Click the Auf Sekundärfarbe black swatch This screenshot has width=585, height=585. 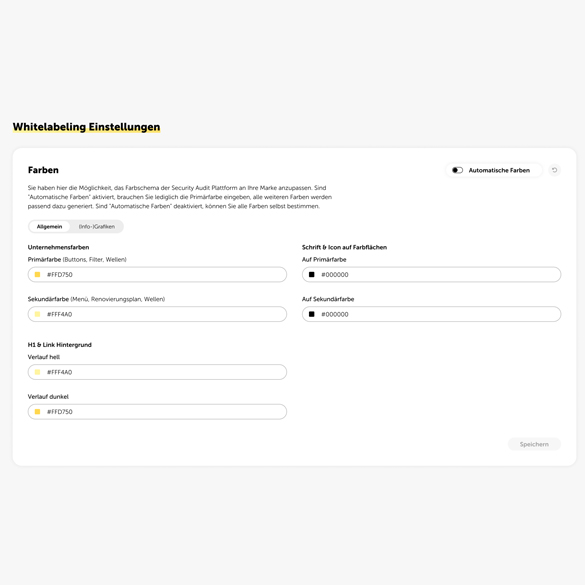coord(312,314)
